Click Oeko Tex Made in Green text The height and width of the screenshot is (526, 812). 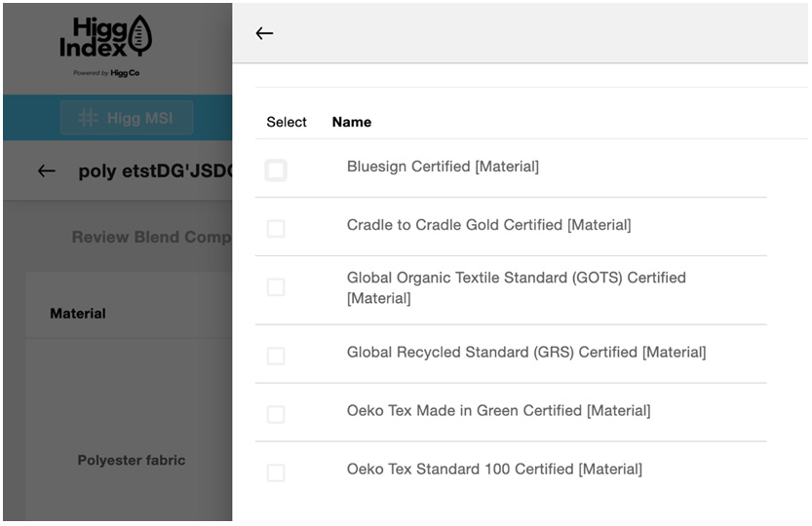tap(499, 411)
